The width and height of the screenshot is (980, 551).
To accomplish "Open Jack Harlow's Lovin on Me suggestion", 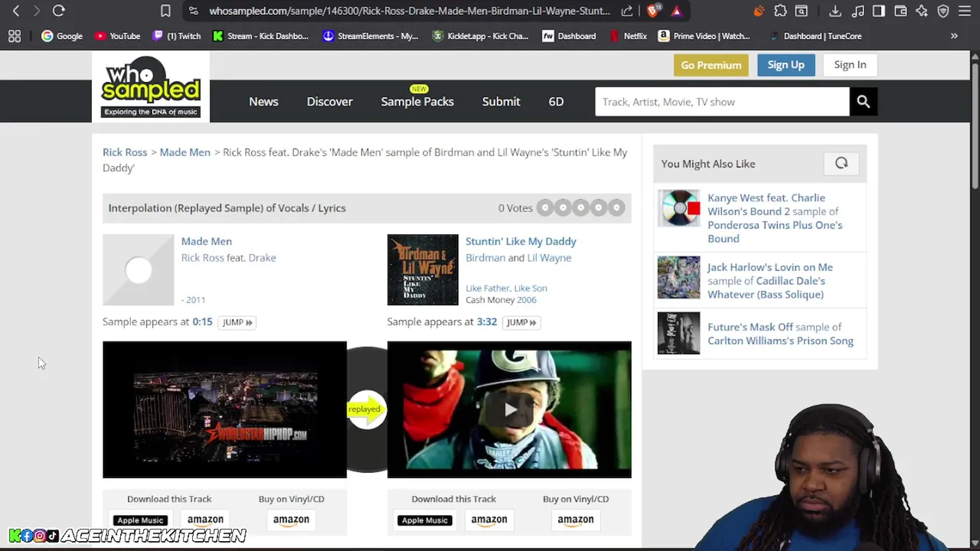I will tap(770, 281).
